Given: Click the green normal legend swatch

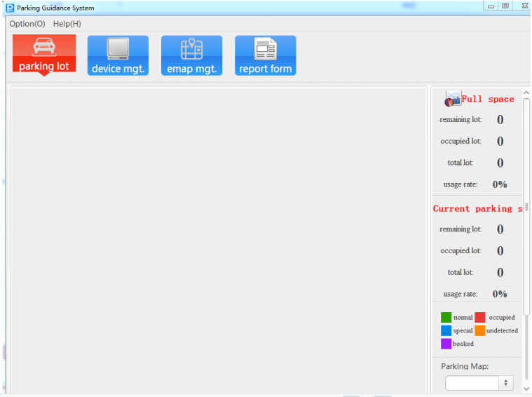Looking at the screenshot, I should [x=446, y=317].
